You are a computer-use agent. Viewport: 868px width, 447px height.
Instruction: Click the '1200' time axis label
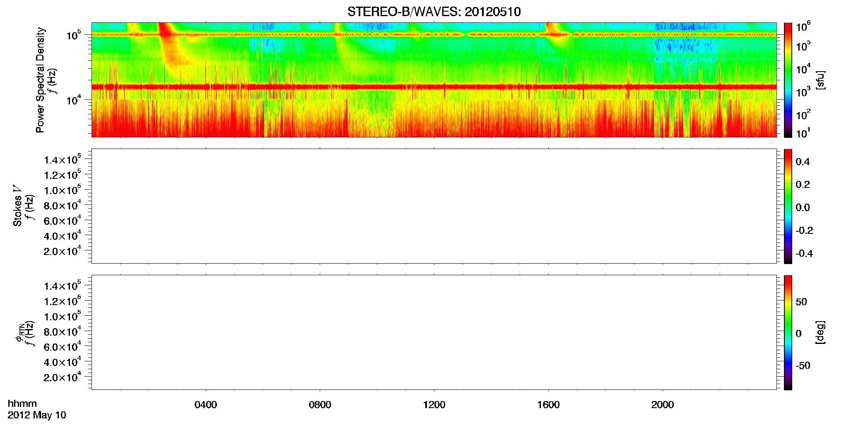click(x=434, y=405)
